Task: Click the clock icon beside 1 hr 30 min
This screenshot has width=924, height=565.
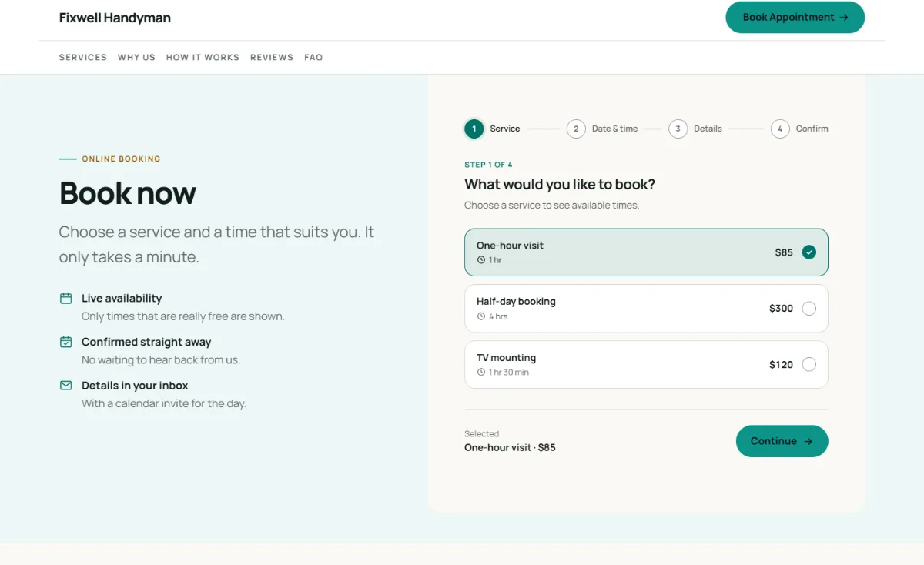Action: pos(481,373)
